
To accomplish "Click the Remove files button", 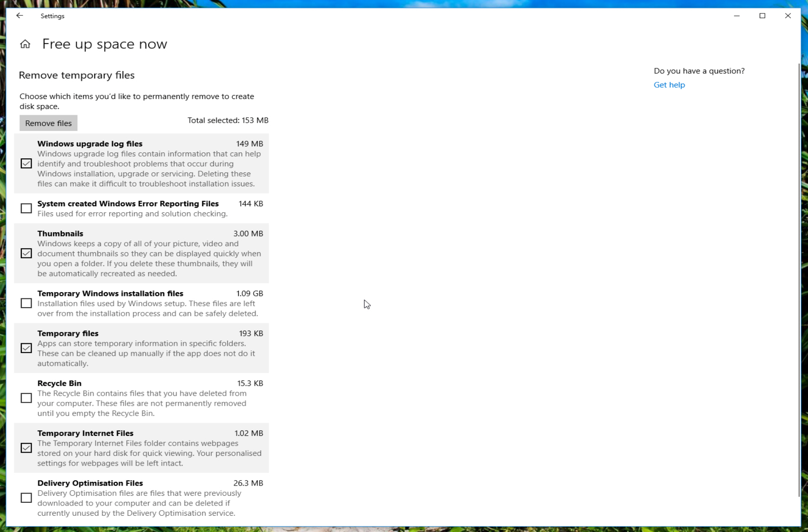I will click(x=48, y=123).
